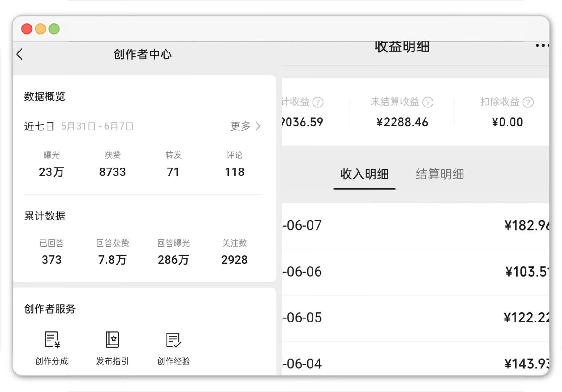Go back using the left arrow
The image size is (562, 392).
point(20,55)
